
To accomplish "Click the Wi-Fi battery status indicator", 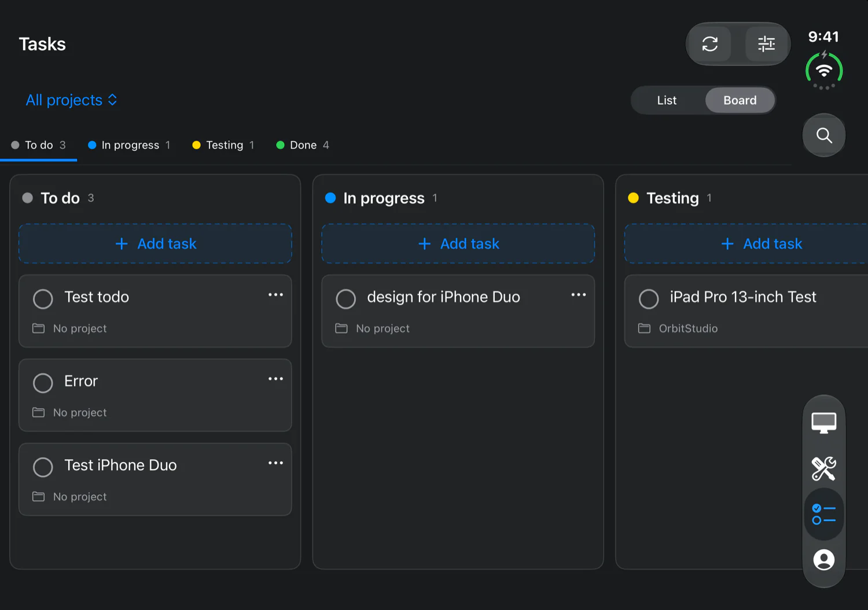I will (x=824, y=70).
